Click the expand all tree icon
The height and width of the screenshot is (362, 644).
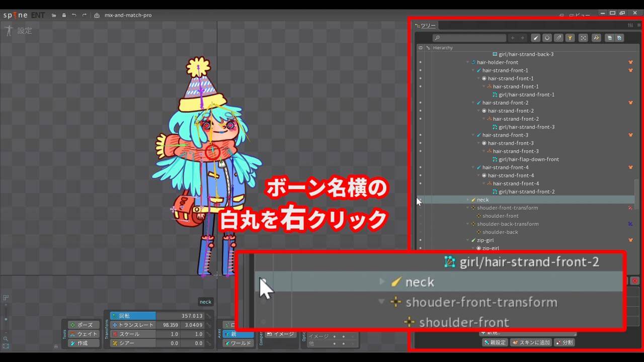pyautogui.click(x=619, y=38)
